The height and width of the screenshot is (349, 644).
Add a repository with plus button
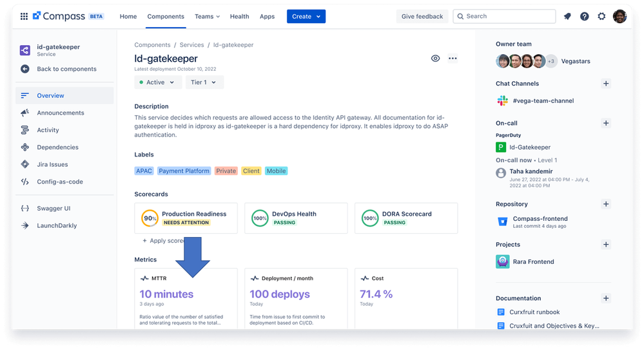[606, 204]
